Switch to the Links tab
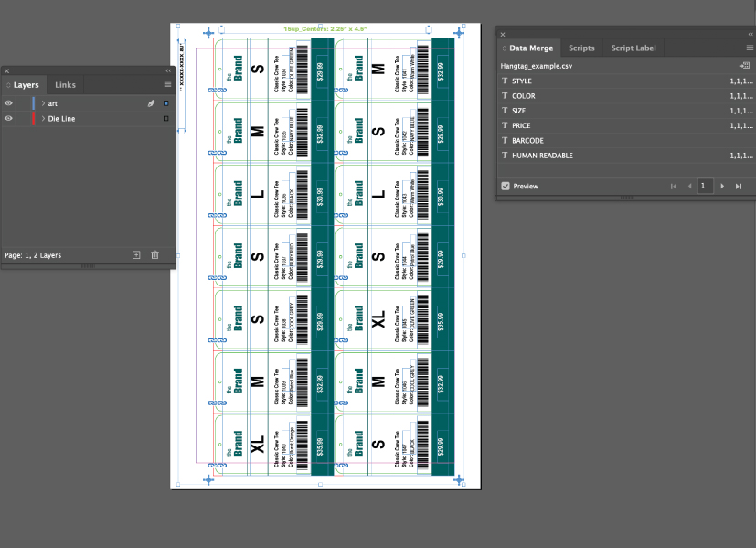Screen dimensions: 756x548 coord(66,85)
